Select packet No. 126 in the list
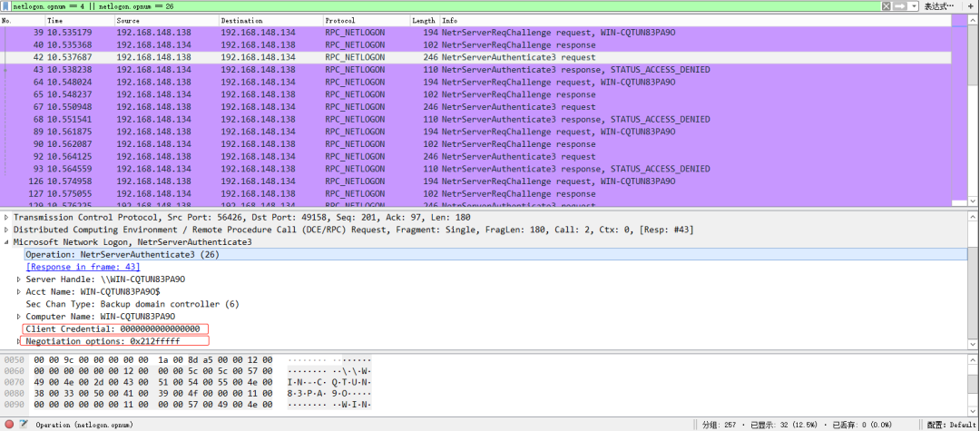The height and width of the screenshot is (431, 980). pos(475,181)
